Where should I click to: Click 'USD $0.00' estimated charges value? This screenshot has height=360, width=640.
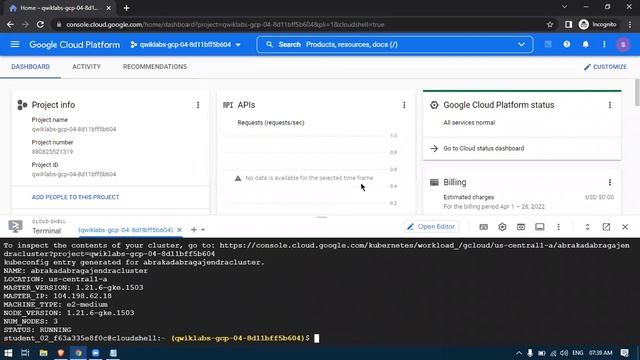[x=599, y=197]
